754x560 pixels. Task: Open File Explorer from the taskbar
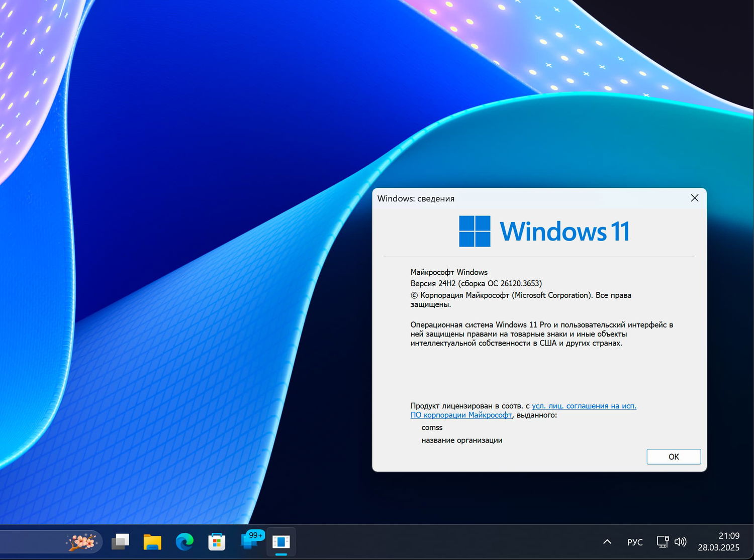click(x=152, y=542)
